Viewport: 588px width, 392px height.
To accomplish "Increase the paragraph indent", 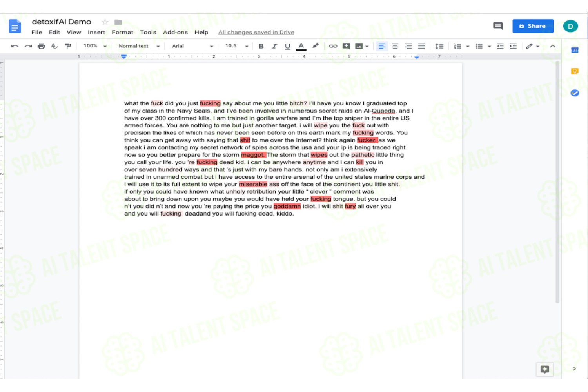I will pyautogui.click(x=514, y=46).
